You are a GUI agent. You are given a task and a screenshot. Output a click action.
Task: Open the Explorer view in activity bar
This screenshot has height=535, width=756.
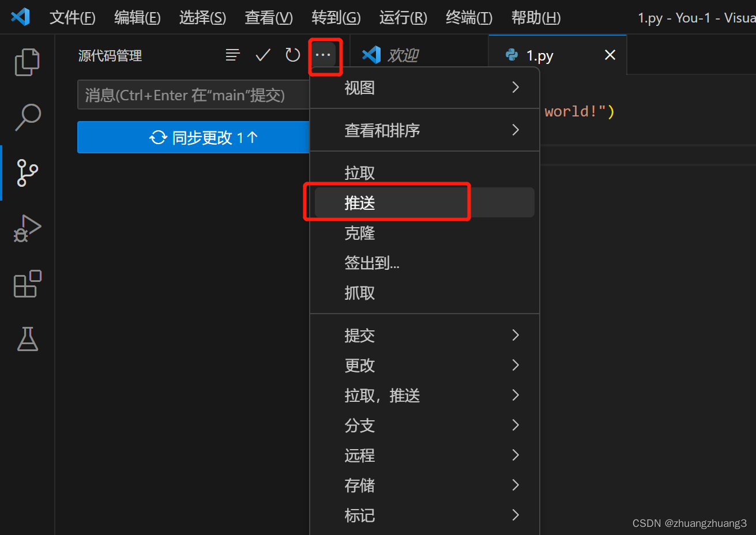coord(27,62)
